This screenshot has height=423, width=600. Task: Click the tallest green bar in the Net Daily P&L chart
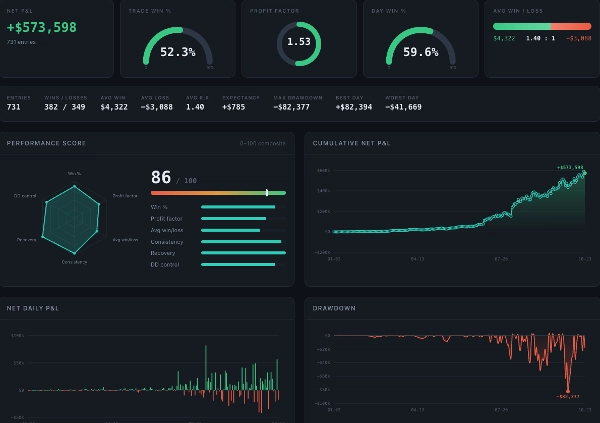pyautogui.click(x=205, y=367)
